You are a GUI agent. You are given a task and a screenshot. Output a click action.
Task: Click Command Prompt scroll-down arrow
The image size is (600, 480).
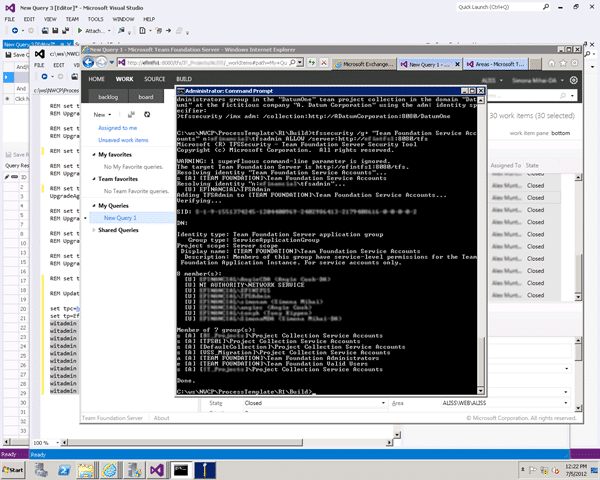coord(481,391)
